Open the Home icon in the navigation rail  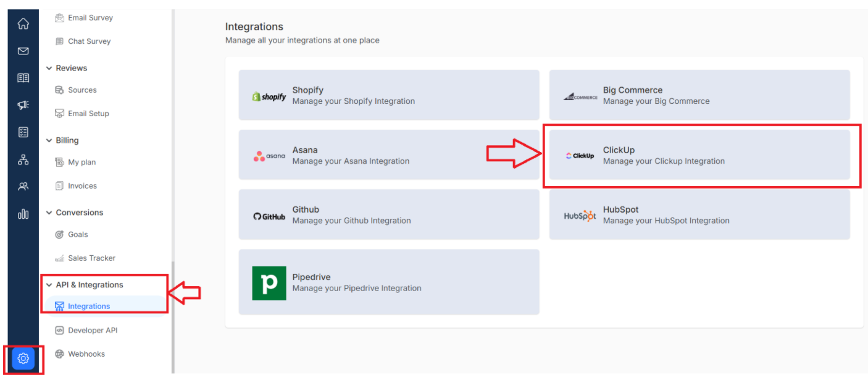23,24
